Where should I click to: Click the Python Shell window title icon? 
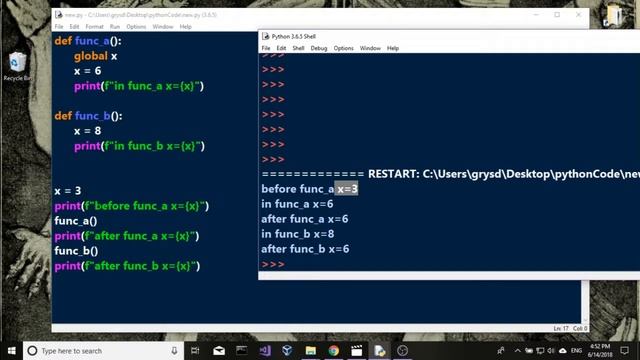(x=266, y=36)
